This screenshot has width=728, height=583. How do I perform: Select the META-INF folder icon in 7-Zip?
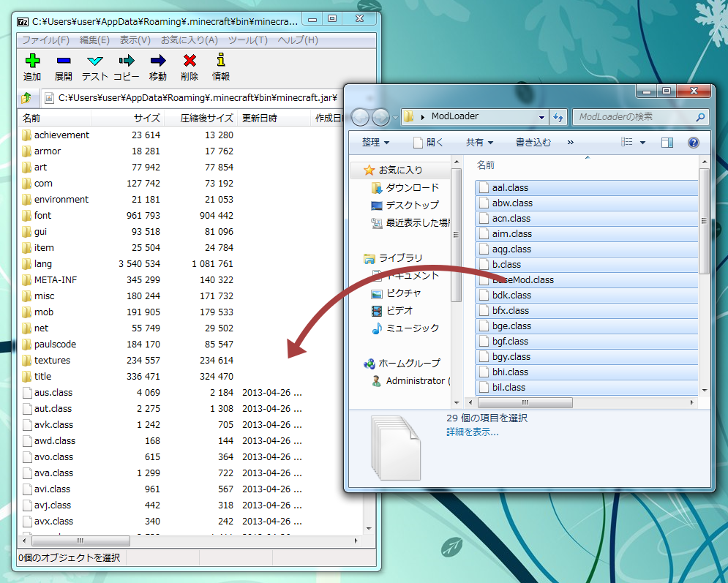click(x=26, y=280)
